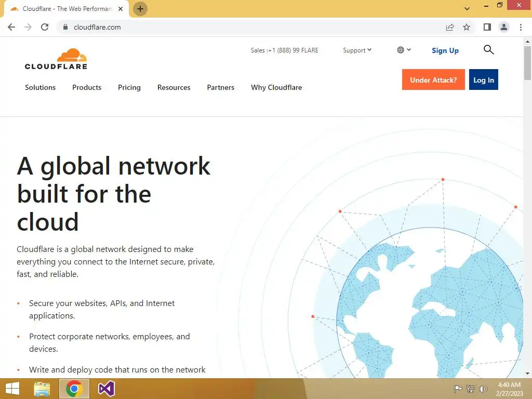Viewport: 532px width, 399px height.
Task: Click the Cloudflare logo
Action: (x=56, y=59)
